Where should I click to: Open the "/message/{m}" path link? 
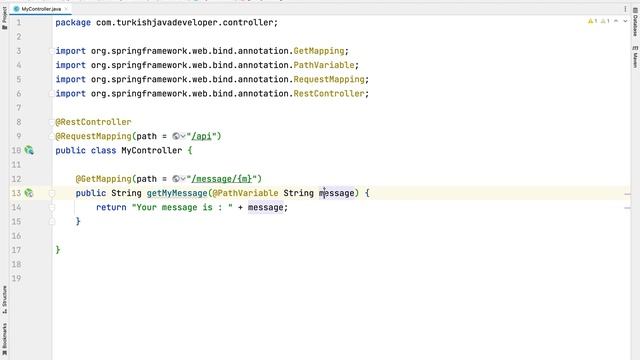pyautogui.click(x=222, y=179)
